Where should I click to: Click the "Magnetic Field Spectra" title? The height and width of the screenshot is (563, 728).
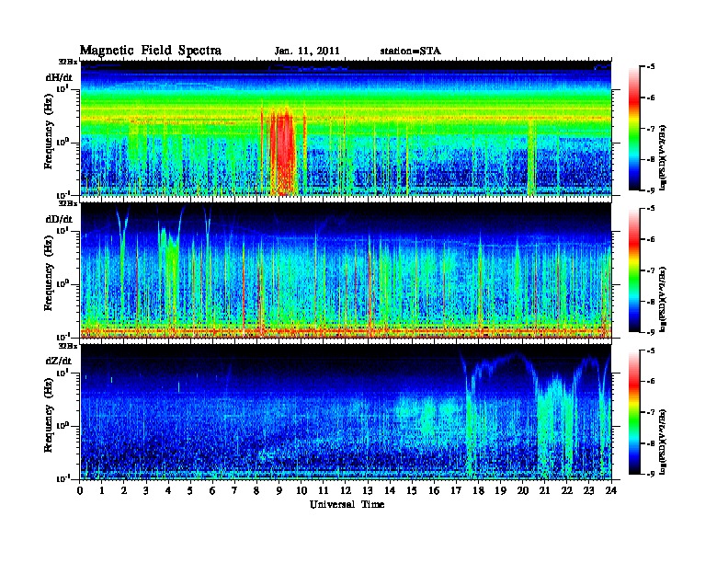(151, 51)
